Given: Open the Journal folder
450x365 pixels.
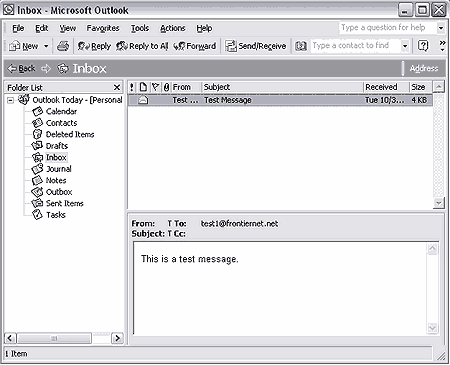Looking at the screenshot, I should 59,169.
